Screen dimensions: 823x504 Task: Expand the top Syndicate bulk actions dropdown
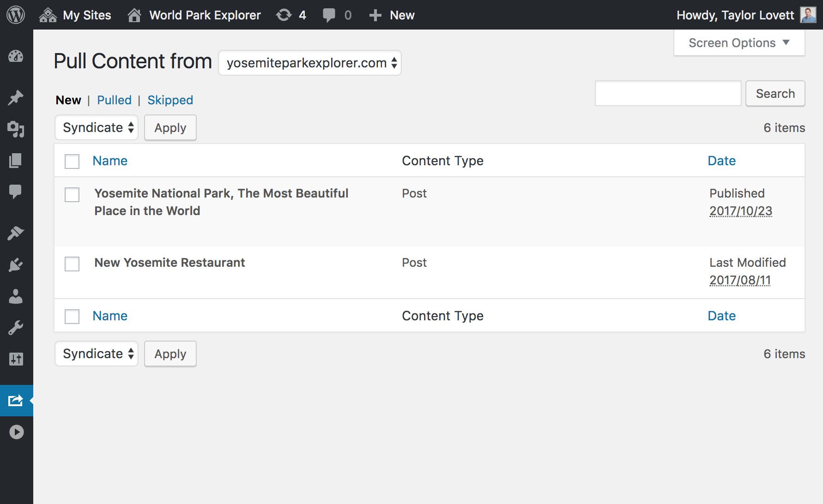pyautogui.click(x=97, y=128)
